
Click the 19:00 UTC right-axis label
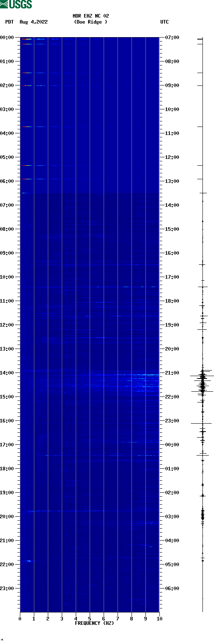(172, 325)
